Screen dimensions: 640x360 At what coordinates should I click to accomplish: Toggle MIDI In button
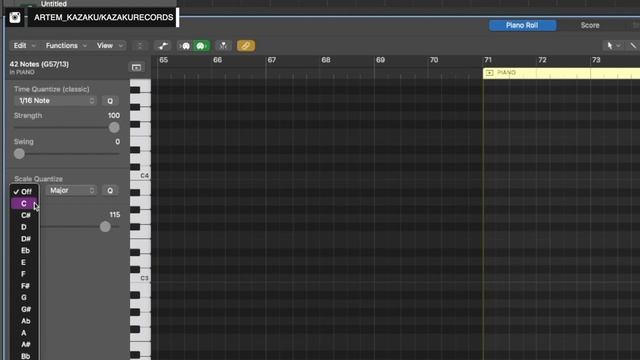point(185,46)
